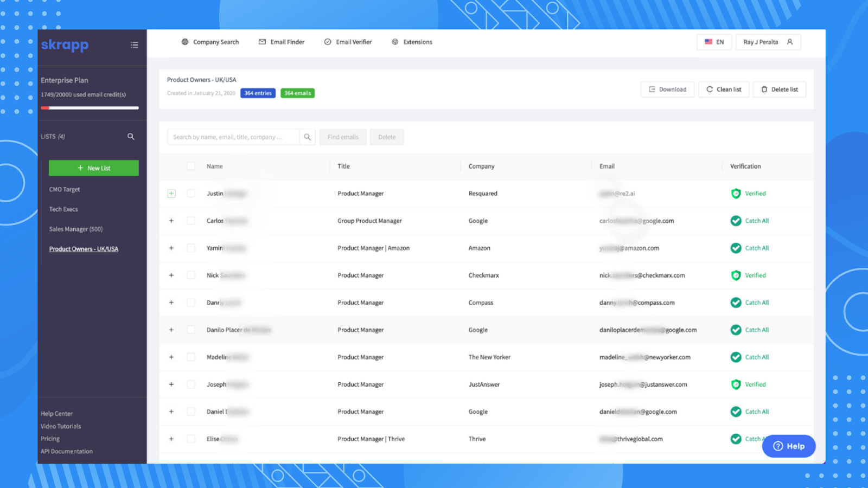Image resolution: width=868 pixels, height=488 pixels.
Task: Click the table search magnifier button
Action: [307, 137]
